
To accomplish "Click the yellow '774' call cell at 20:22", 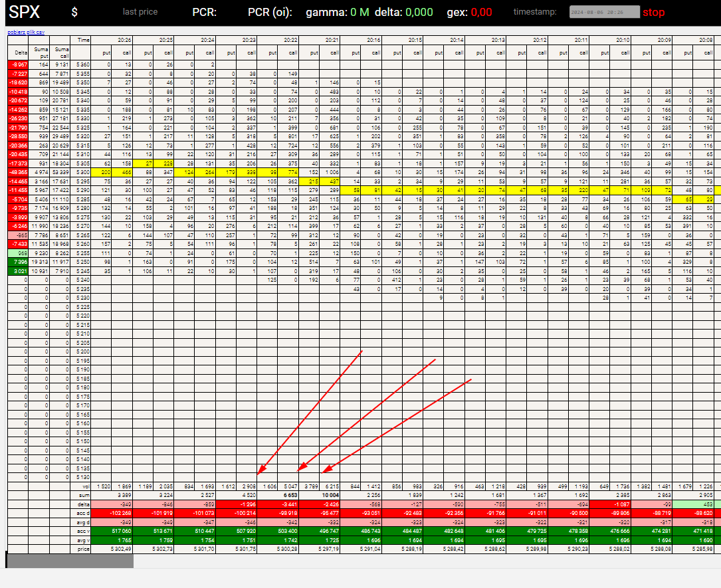I will [288, 172].
